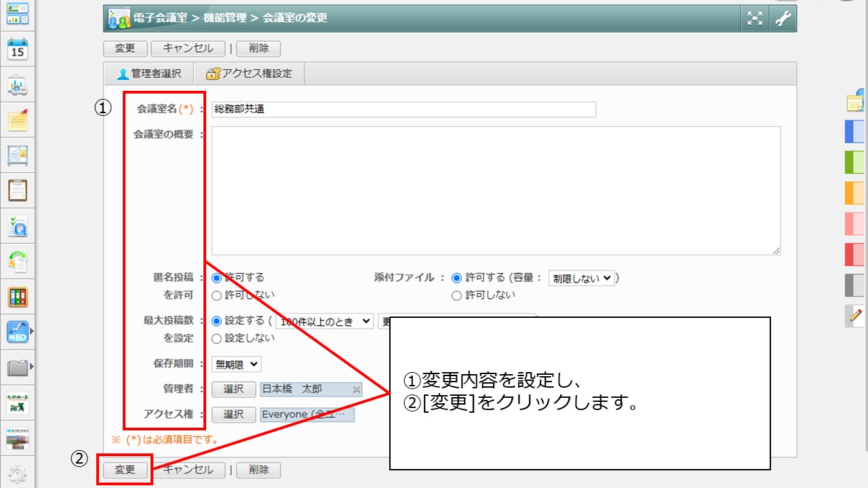
Task: Select 許可しない for 添付ファイル
Action: pos(456,296)
